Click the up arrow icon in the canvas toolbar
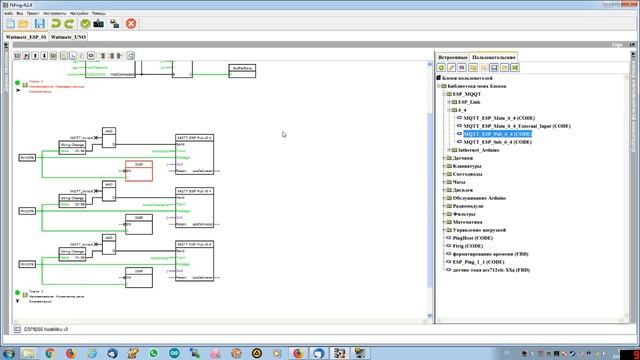The image size is (640, 360). pyautogui.click(x=35, y=56)
